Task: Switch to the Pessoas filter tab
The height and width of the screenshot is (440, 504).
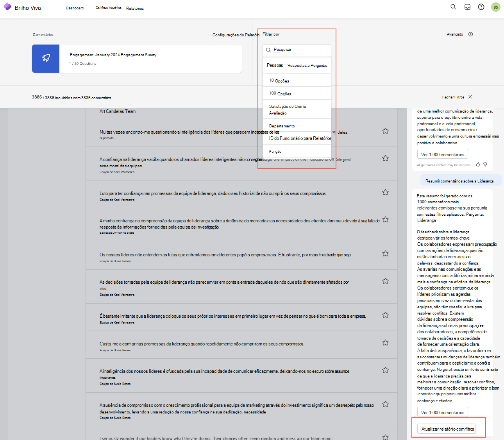Action: point(275,65)
